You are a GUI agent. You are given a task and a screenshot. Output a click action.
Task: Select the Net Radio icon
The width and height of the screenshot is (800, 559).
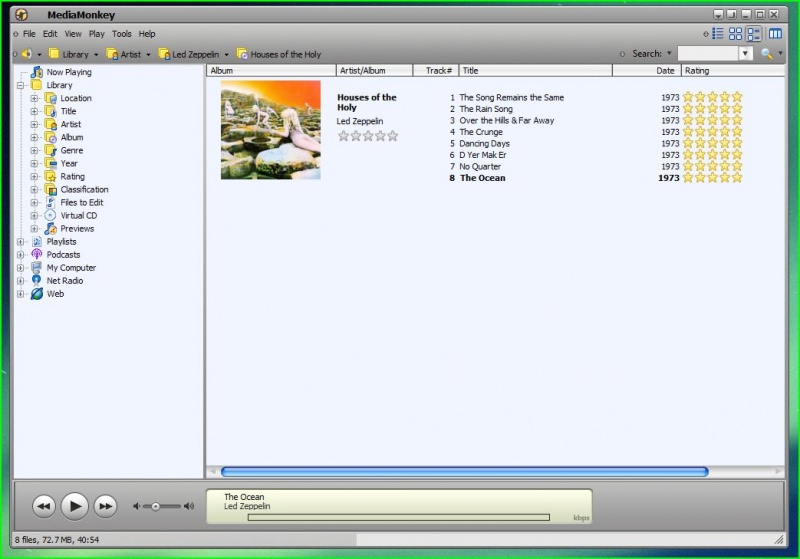coord(37,281)
